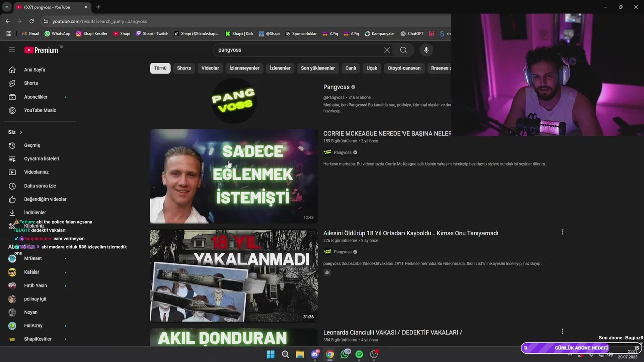The width and height of the screenshot is (644, 362).
Task: Clear the search box with X
Action: [x=387, y=50]
